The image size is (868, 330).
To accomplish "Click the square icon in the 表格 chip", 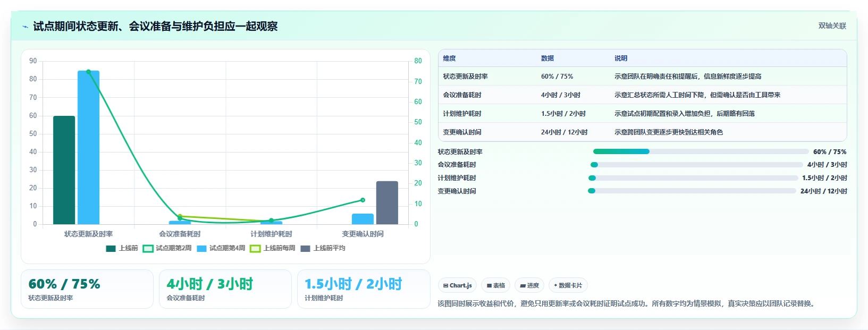I will 489,286.
